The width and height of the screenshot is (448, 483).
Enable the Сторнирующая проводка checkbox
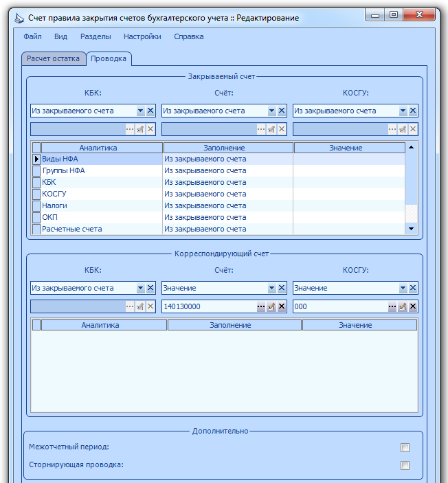(405, 465)
